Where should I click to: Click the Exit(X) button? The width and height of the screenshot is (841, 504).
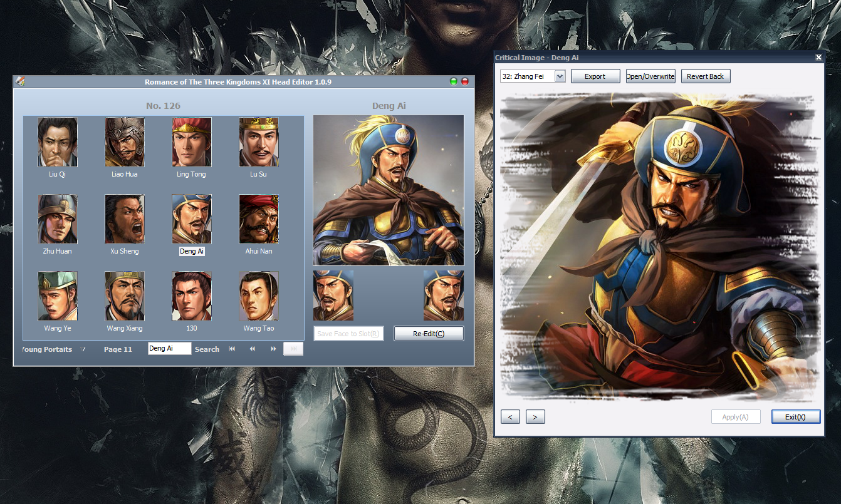click(x=796, y=417)
